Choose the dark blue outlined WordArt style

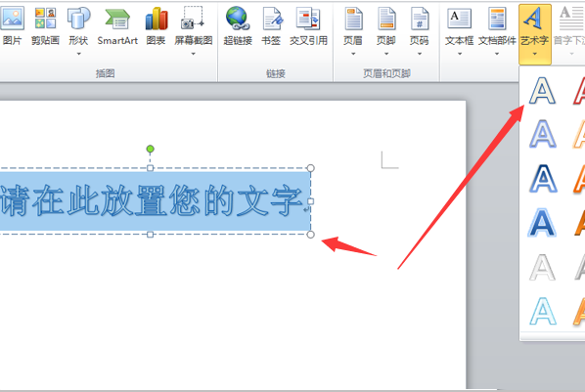(x=543, y=179)
